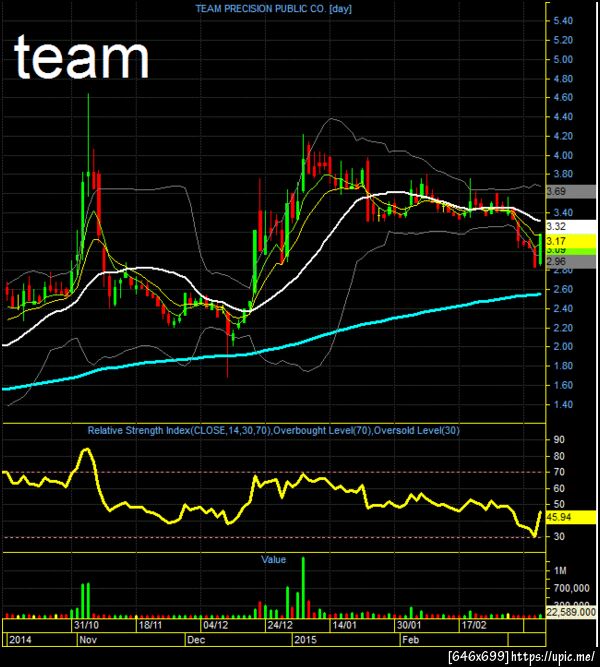Select the 3.32 moving average price tag
Image resolution: width=600 pixels, height=667 pixels.
(571, 226)
